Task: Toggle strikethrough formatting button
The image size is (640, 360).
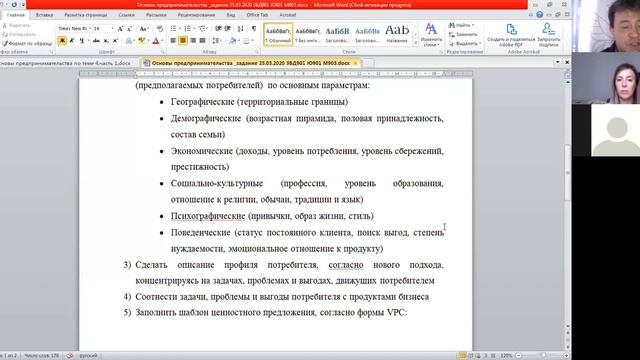Action: point(96,40)
